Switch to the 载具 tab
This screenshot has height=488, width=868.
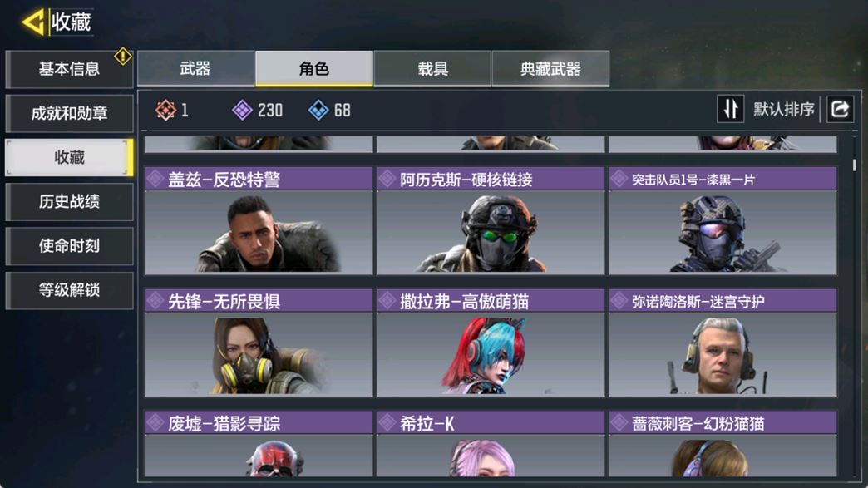(432, 69)
